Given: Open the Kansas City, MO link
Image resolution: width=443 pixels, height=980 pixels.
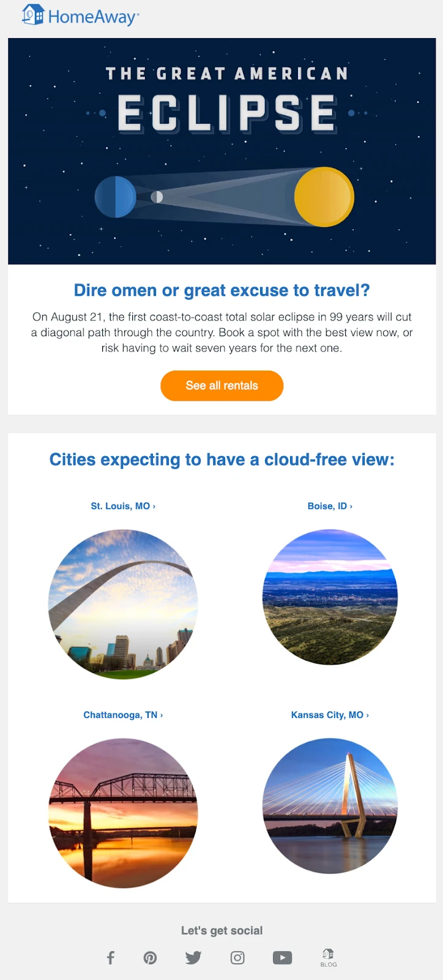Looking at the screenshot, I should (x=330, y=715).
